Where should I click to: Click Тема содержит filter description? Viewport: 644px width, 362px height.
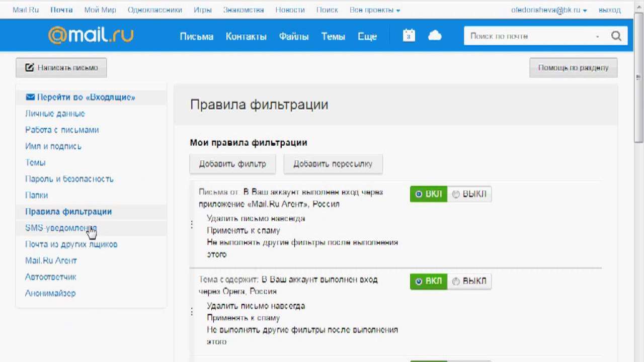tap(288, 285)
